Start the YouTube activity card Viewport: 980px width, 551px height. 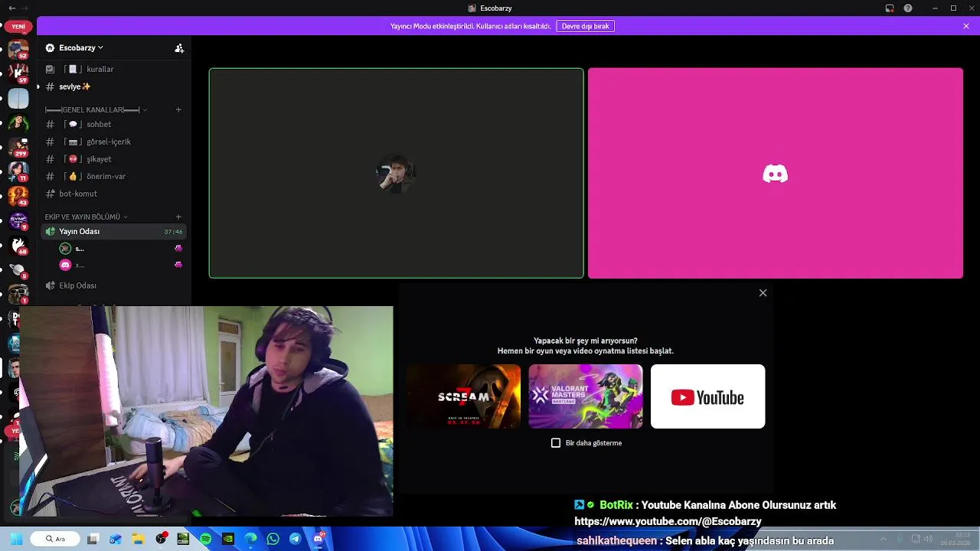pos(707,396)
